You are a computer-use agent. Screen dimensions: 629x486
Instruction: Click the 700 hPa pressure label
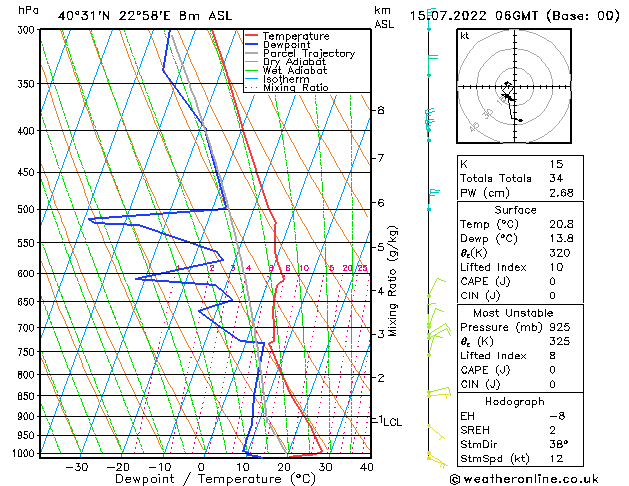pos(28,328)
